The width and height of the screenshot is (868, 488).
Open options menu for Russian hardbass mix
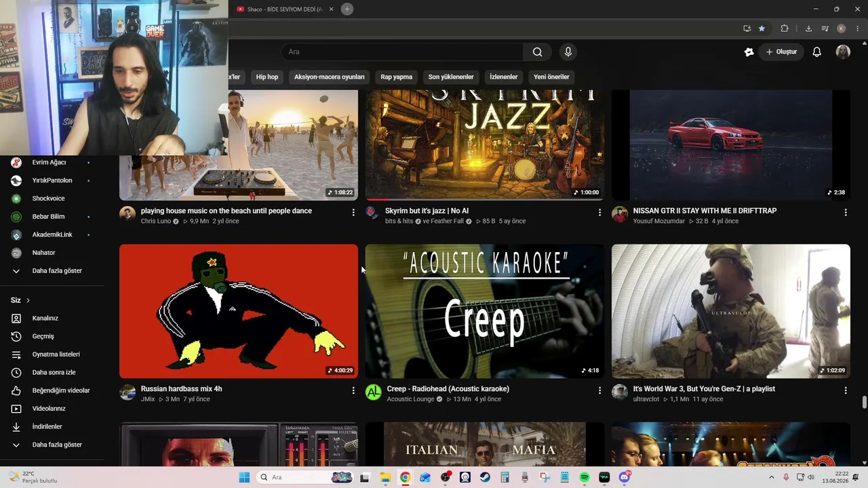tap(353, 391)
